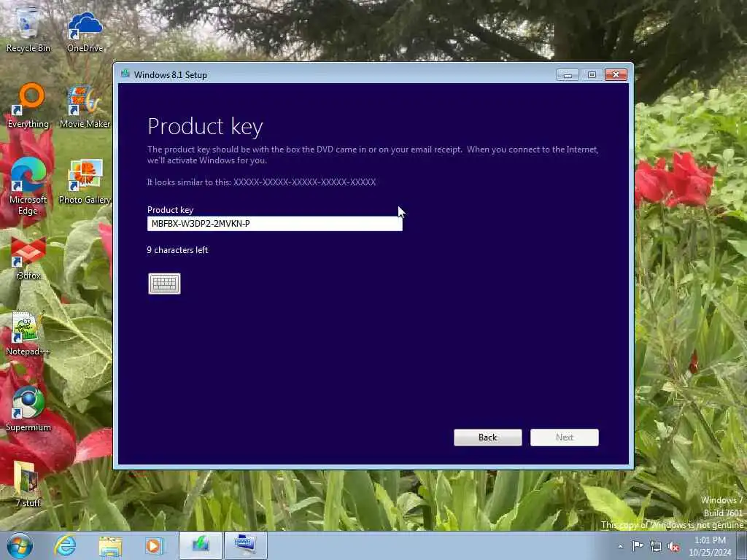Open the 7 stuff folder

click(28, 484)
